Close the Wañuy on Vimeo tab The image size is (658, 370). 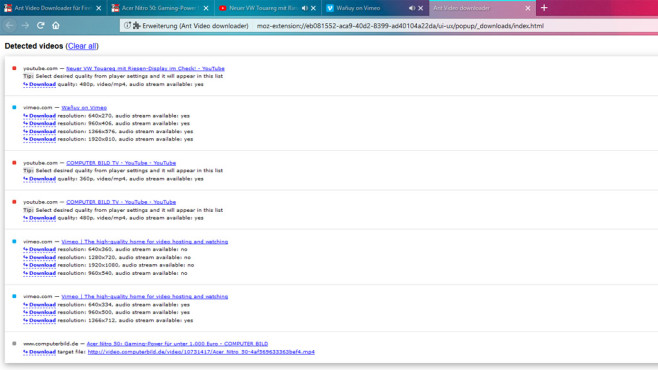coord(420,8)
